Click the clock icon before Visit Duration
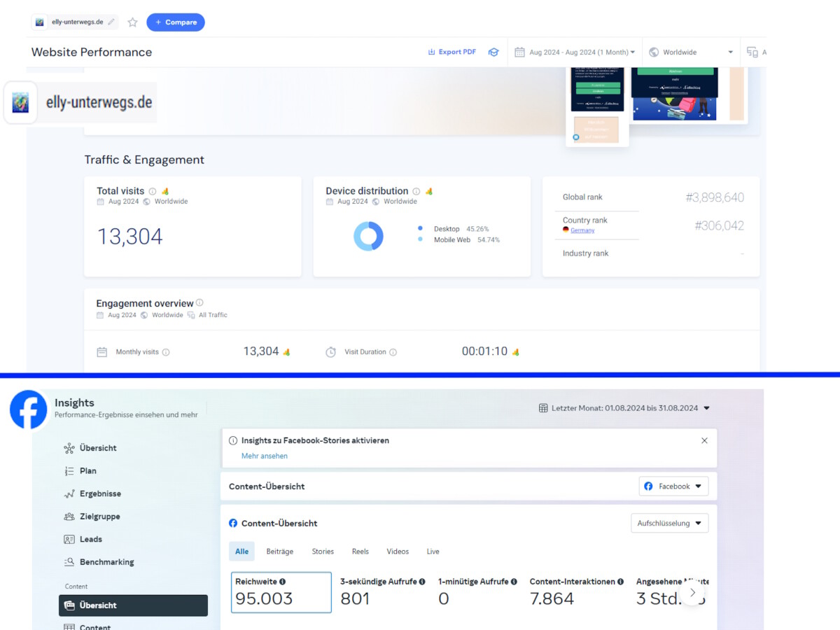Screen dimensions: 840x630 (x=330, y=352)
